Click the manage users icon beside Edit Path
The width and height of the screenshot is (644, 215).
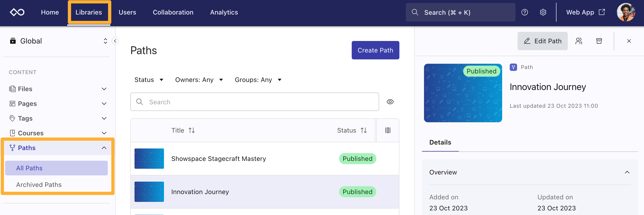click(x=579, y=41)
